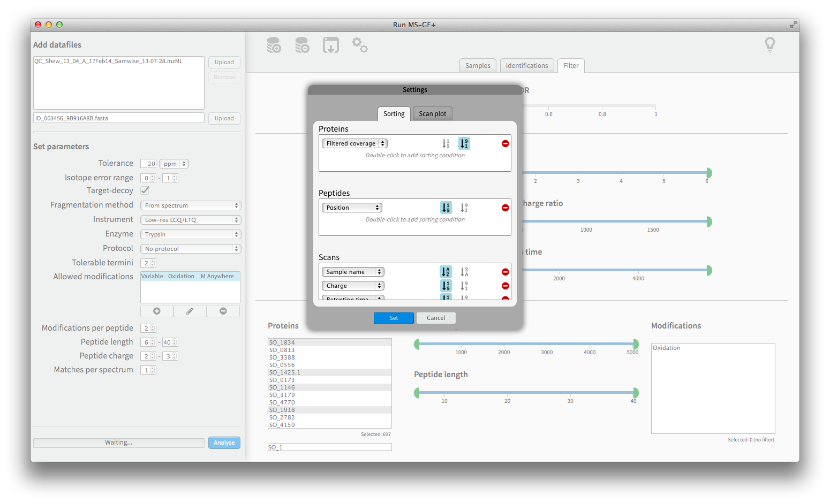Click the Remove datafile button
The height and width of the screenshot is (504, 830).
pos(224,77)
